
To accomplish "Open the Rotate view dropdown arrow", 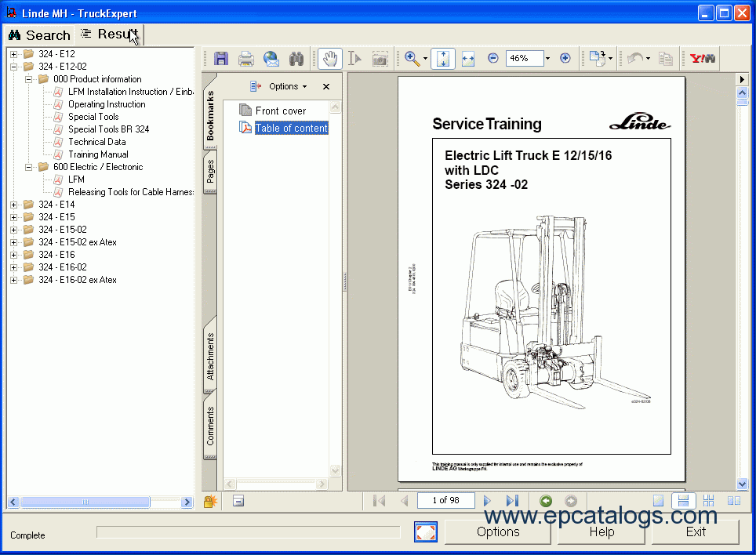I will pyautogui.click(x=610, y=59).
